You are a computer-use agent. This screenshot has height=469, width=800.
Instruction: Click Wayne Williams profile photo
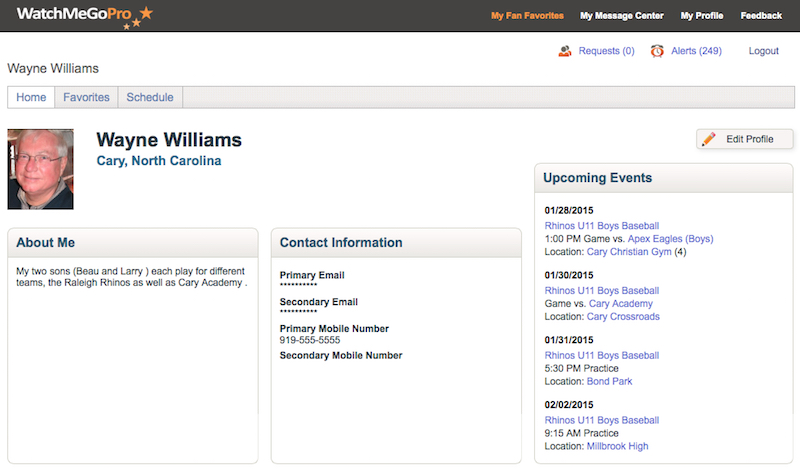click(40, 169)
